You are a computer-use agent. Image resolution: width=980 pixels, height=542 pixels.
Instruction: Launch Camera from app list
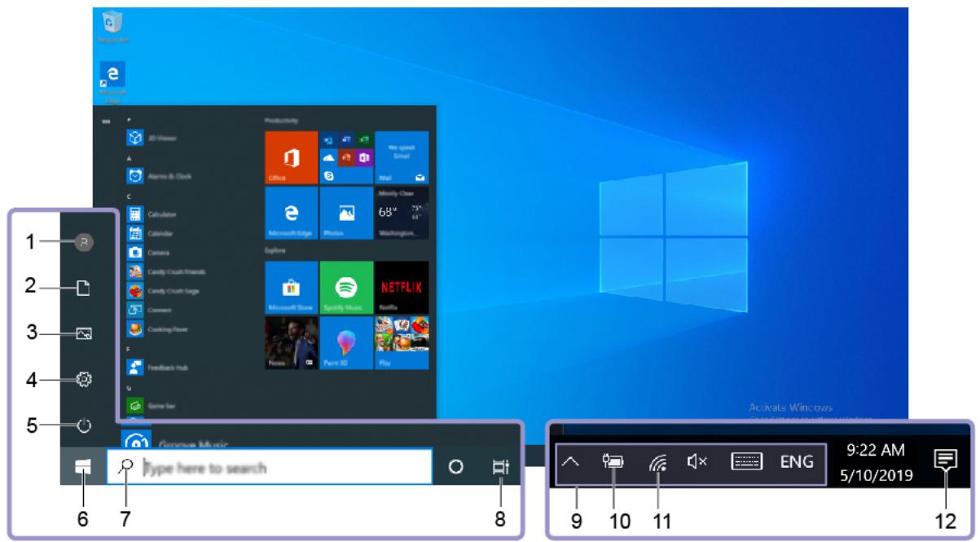coord(148,253)
